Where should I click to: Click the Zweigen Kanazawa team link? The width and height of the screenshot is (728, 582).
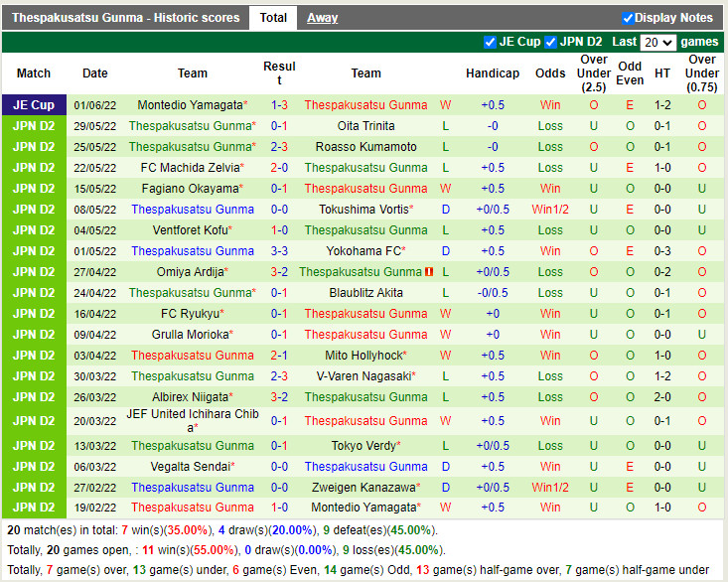[x=363, y=488]
